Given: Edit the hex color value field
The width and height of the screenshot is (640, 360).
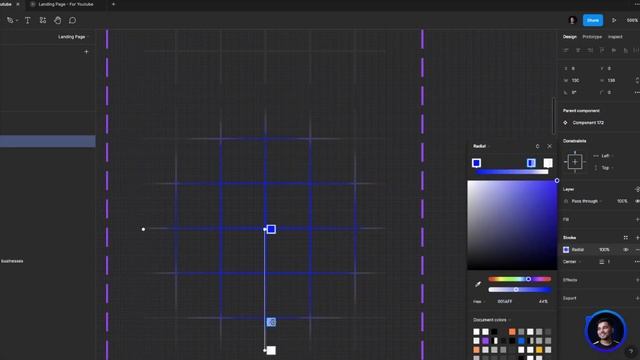Looking at the screenshot, I should point(505,302).
